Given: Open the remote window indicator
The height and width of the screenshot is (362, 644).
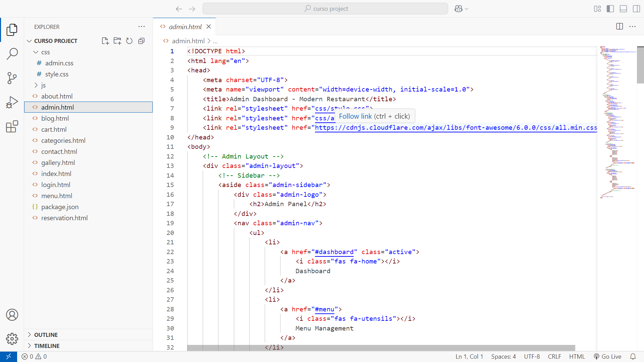Looking at the screenshot, I should pyautogui.click(x=8, y=357).
